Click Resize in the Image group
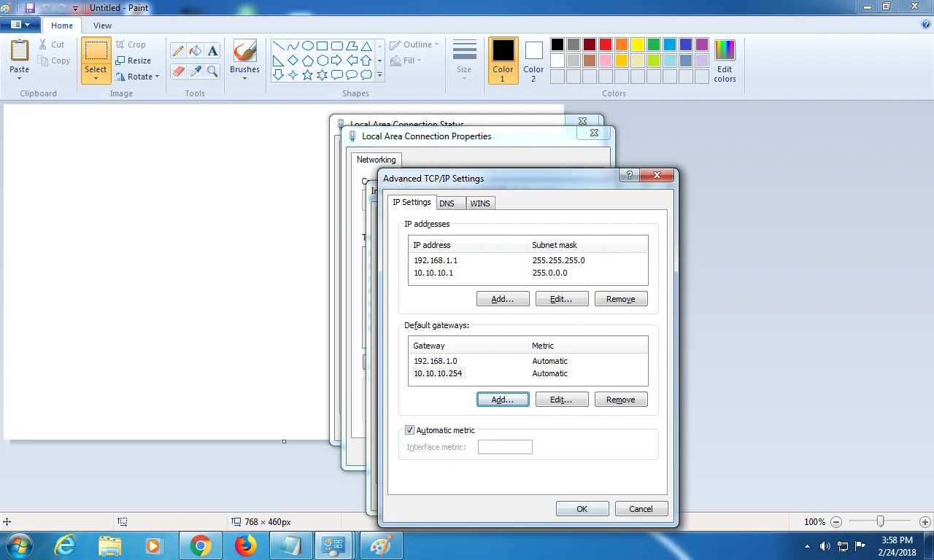The height and width of the screenshot is (560, 934). pyautogui.click(x=134, y=61)
